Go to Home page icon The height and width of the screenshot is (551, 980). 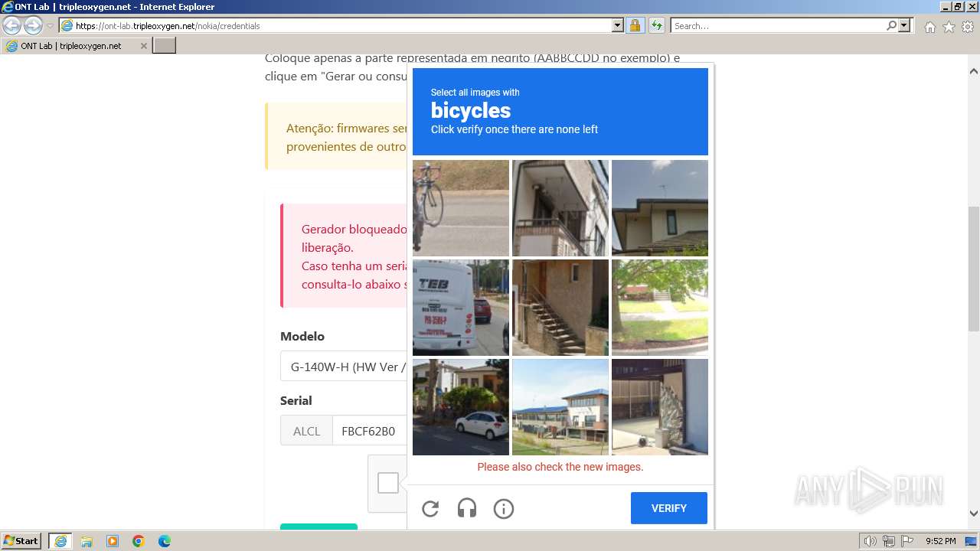(x=929, y=27)
